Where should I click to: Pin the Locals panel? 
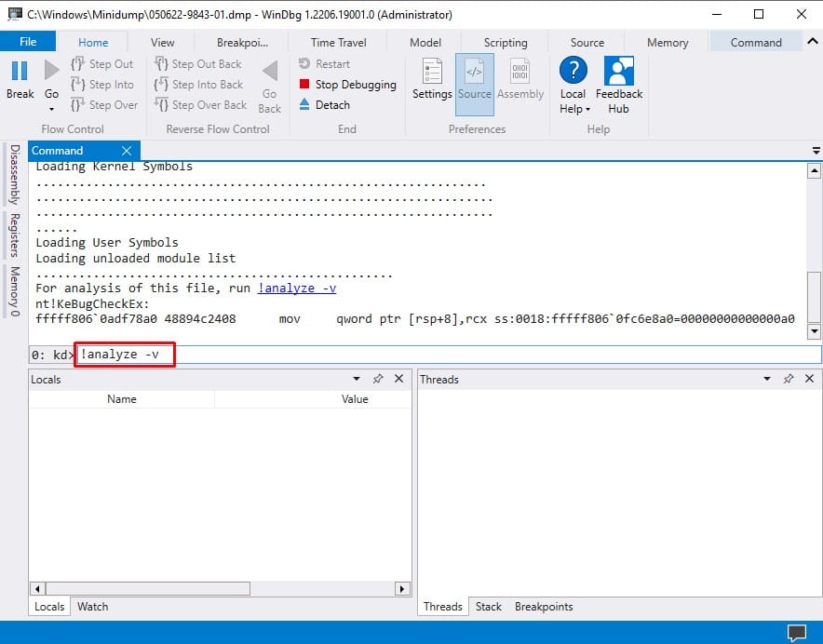[377, 379]
